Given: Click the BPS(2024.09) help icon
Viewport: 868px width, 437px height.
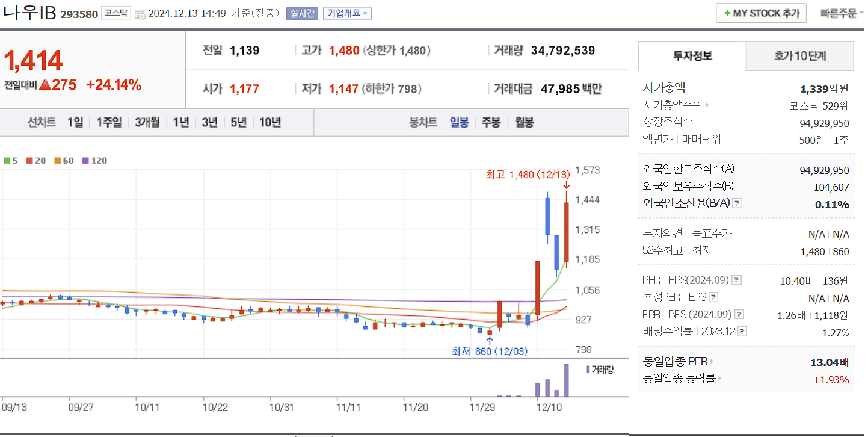Looking at the screenshot, I should click(739, 314).
